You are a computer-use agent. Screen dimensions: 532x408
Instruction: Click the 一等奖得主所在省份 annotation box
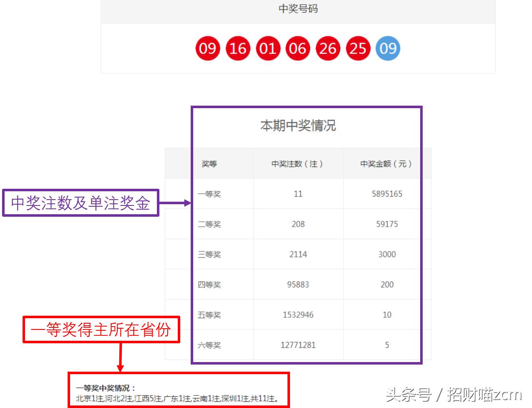coord(102,330)
